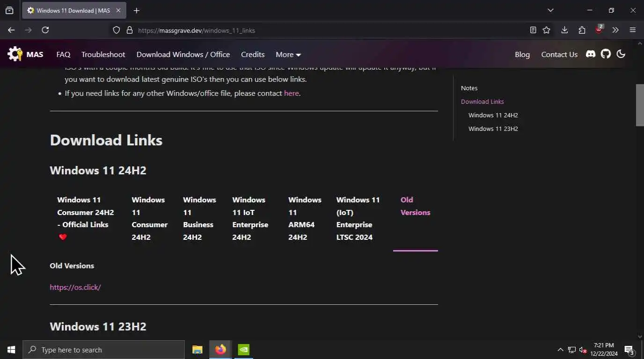Select Windows 11 Consumer 24H2 Official Links tab
Viewport: 644px width, 359px height.
pyautogui.click(x=87, y=218)
